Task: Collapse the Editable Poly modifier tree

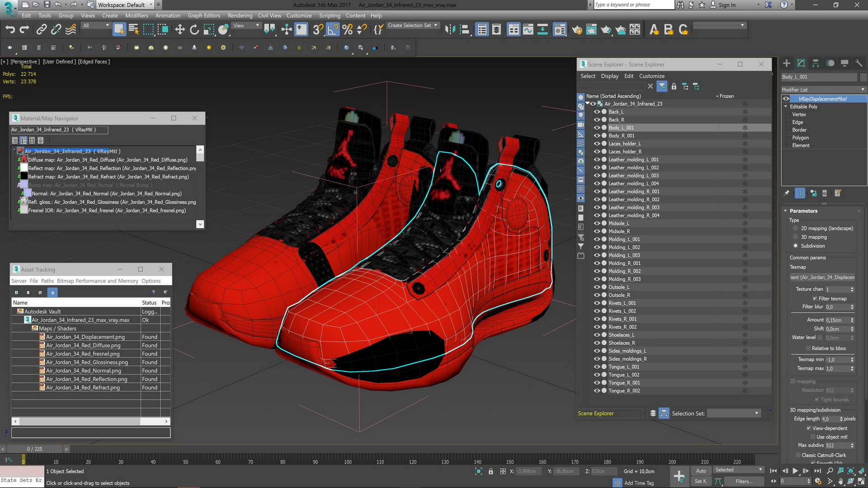Action: click(x=786, y=107)
